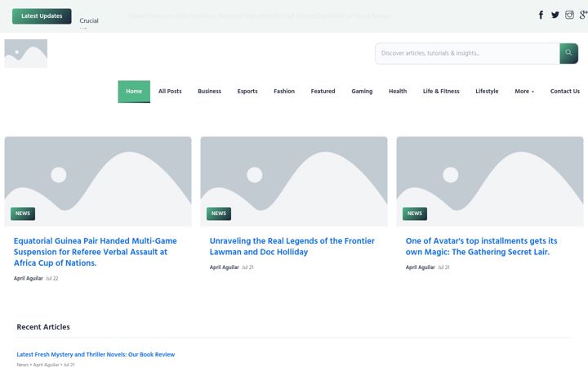Open the Equatorial Guinea Pair suspension headline

click(x=96, y=252)
